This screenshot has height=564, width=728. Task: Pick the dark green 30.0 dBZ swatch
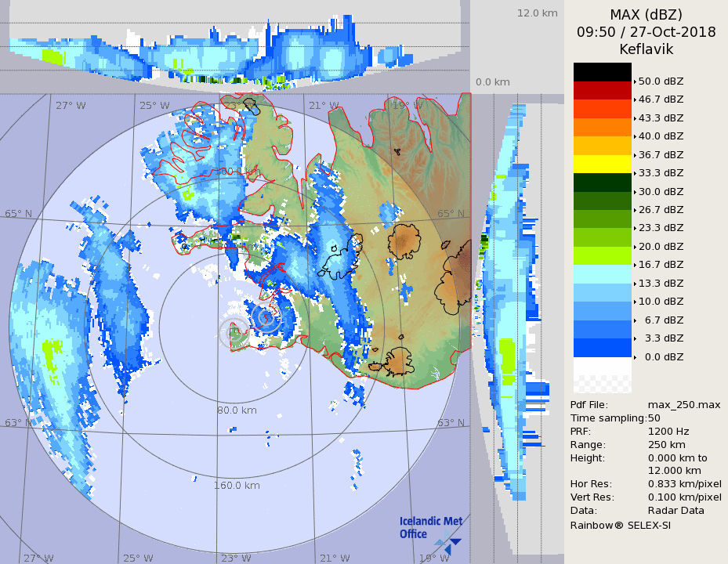click(x=602, y=183)
